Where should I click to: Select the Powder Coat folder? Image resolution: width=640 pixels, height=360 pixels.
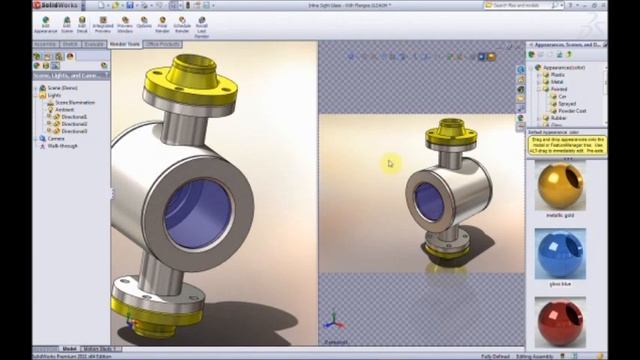[572, 111]
